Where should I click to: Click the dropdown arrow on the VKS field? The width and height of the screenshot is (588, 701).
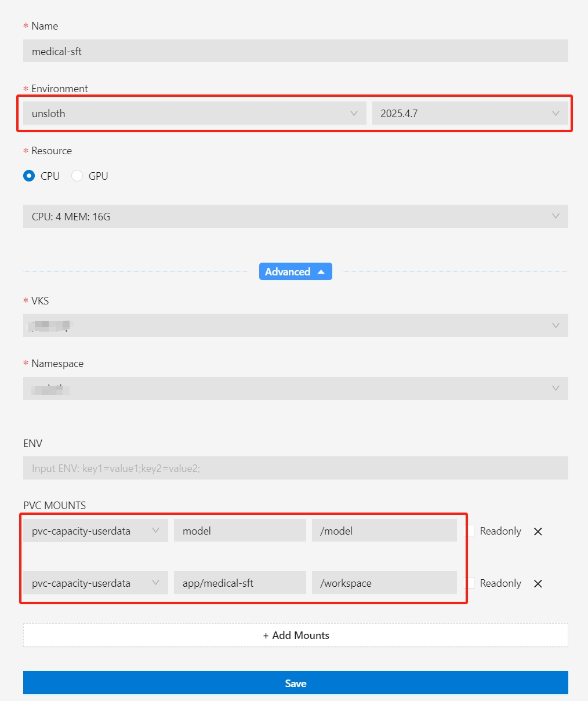tap(556, 325)
